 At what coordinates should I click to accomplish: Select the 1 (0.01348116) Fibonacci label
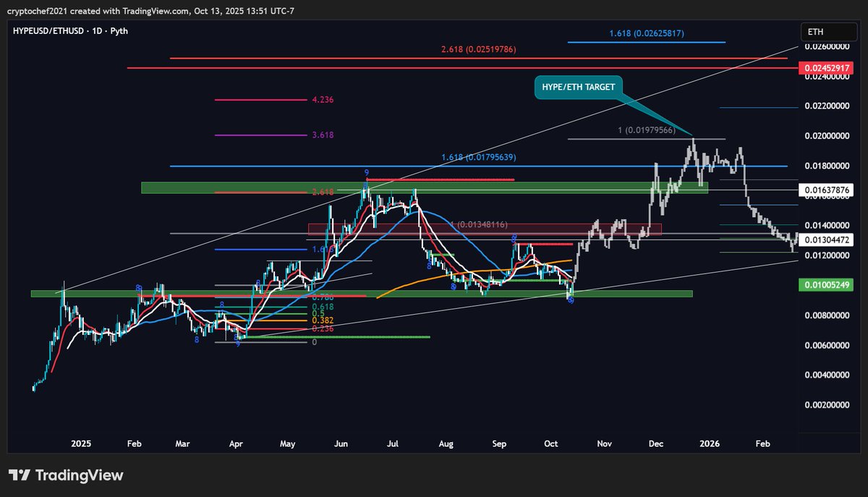(479, 225)
